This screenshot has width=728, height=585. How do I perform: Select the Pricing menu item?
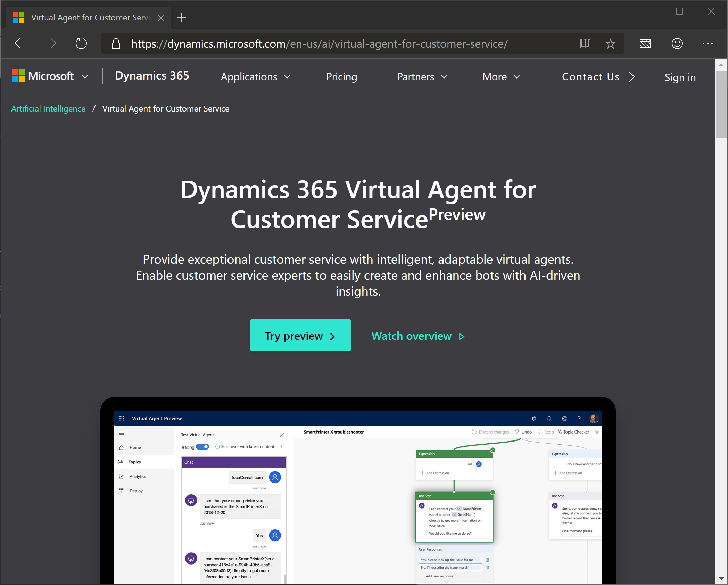pos(341,77)
